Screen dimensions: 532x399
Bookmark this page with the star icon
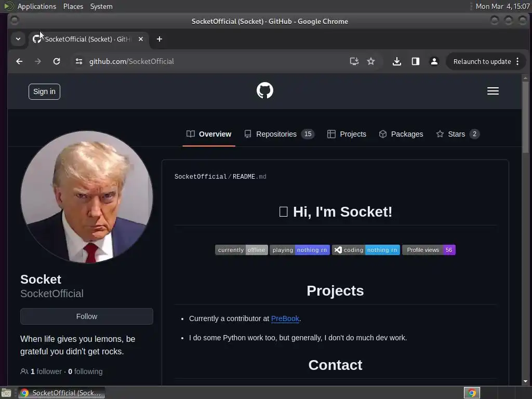(x=371, y=61)
